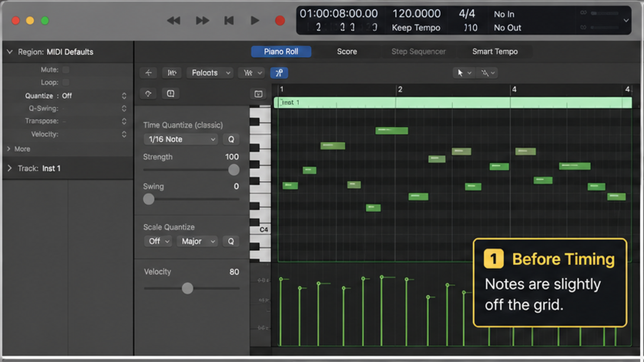This screenshot has height=362, width=644.
Task: Click the 4/4 time signature
Action: click(467, 14)
